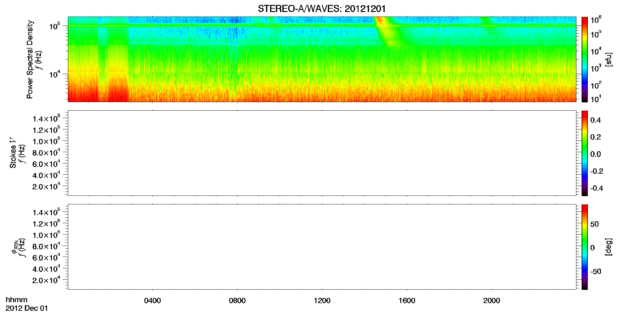Select the 50 label on degrees color bar
The height and width of the screenshot is (332, 644).
click(595, 224)
